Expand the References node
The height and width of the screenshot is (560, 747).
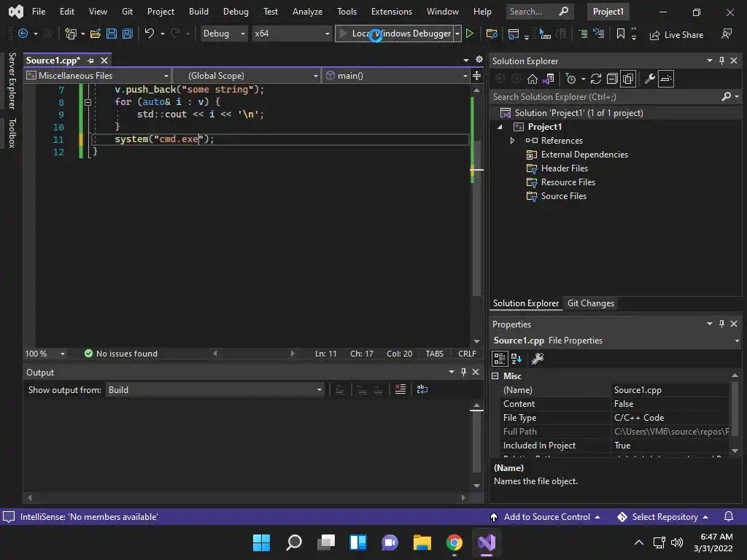[513, 141]
